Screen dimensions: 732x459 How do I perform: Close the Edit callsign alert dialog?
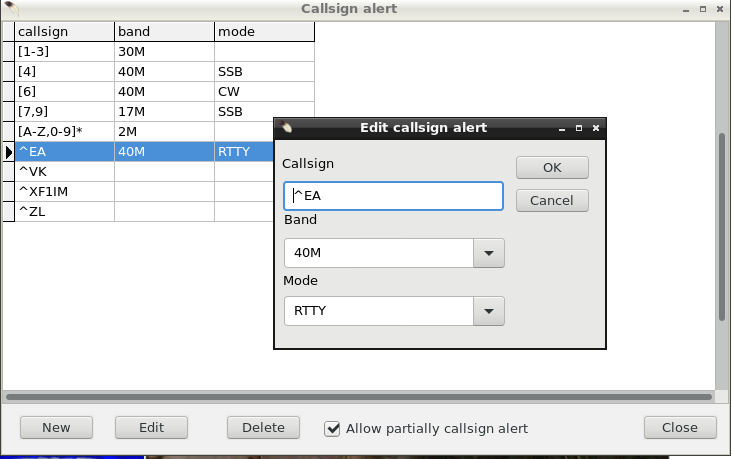point(596,128)
